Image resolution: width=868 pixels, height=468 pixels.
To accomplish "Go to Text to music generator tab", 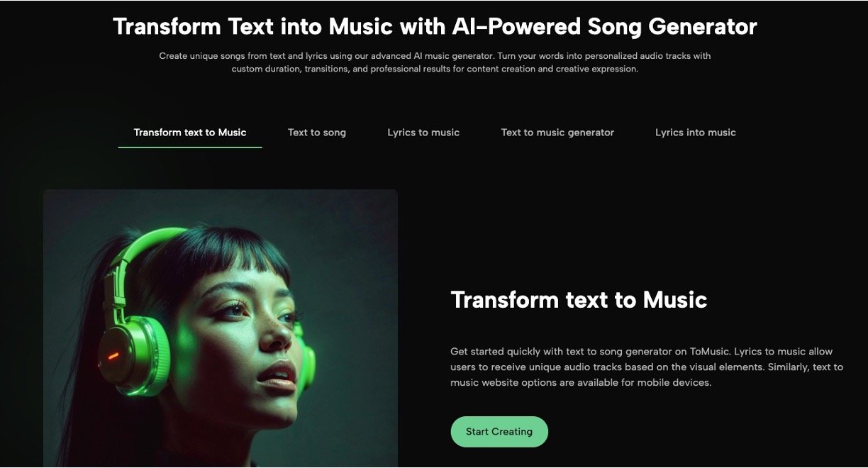I will tap(557, 133).
